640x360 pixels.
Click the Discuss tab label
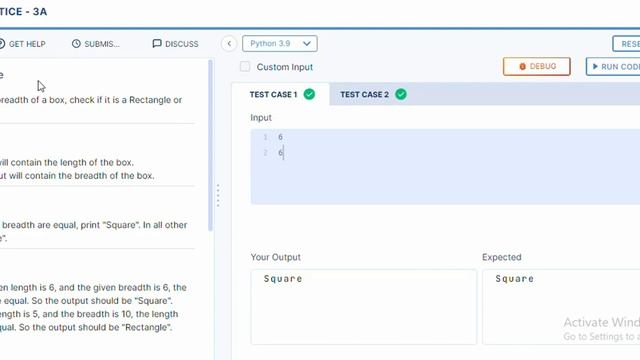(182, 44)
